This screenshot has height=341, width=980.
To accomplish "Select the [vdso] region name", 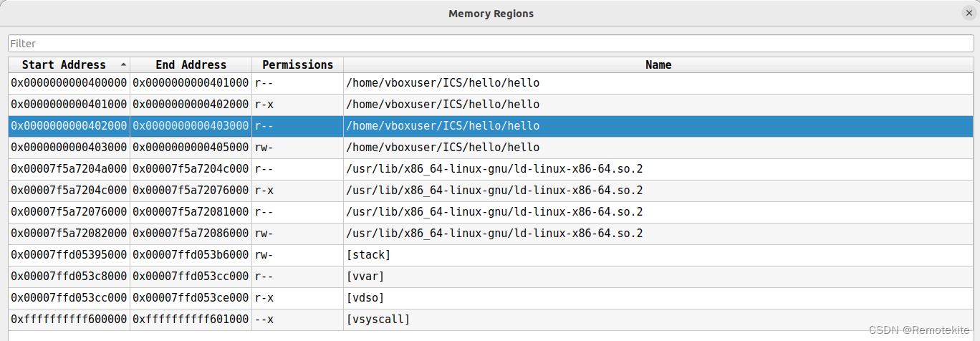I will (366, 298).
